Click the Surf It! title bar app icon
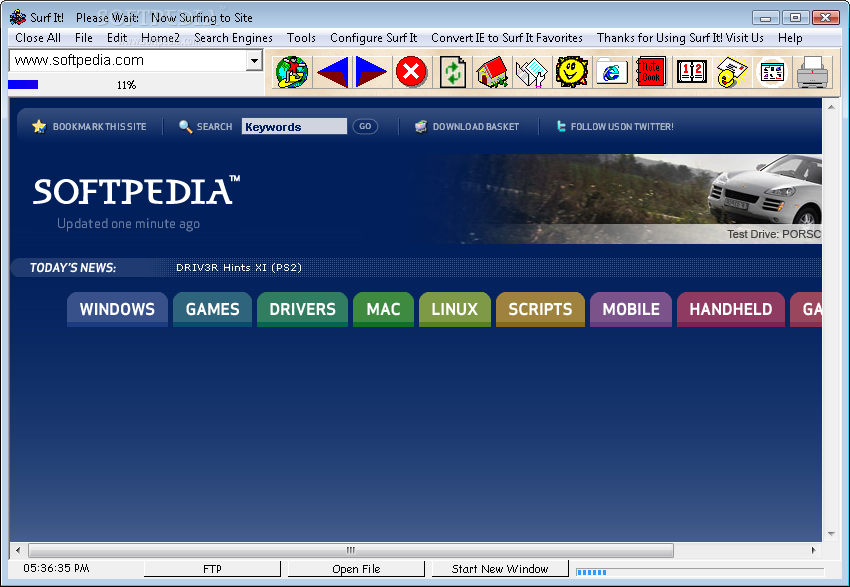The height and width of the screenshot is (587, 850). coord(17,17)
